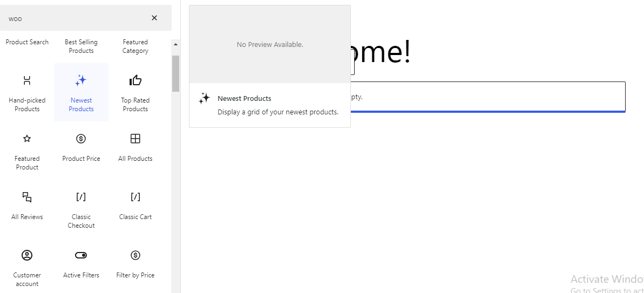Image resolution: width=644 pixels, height=293 pixels.
Task: Add the Top Rated Products block
Action: [x=135, y=92]
